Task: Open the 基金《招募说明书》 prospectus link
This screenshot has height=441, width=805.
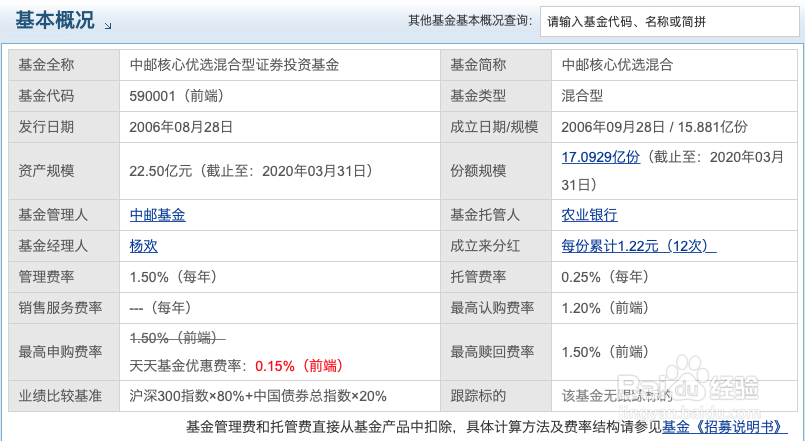Action: coord(724,427)
